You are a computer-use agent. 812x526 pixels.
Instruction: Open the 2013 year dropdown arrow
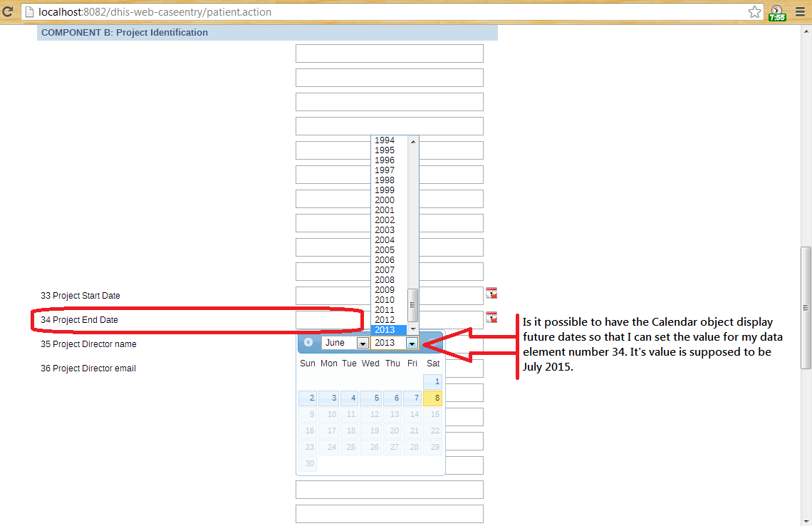pyautogui.click(x=412, y=343)
